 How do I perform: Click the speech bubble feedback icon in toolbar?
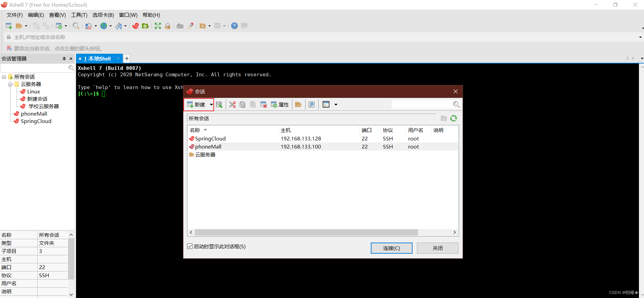coord(244,26)
